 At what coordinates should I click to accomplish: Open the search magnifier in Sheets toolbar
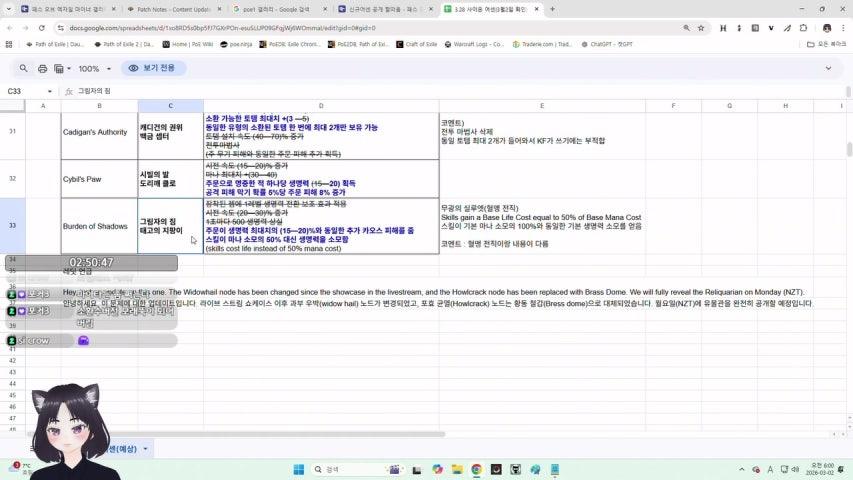23,68
